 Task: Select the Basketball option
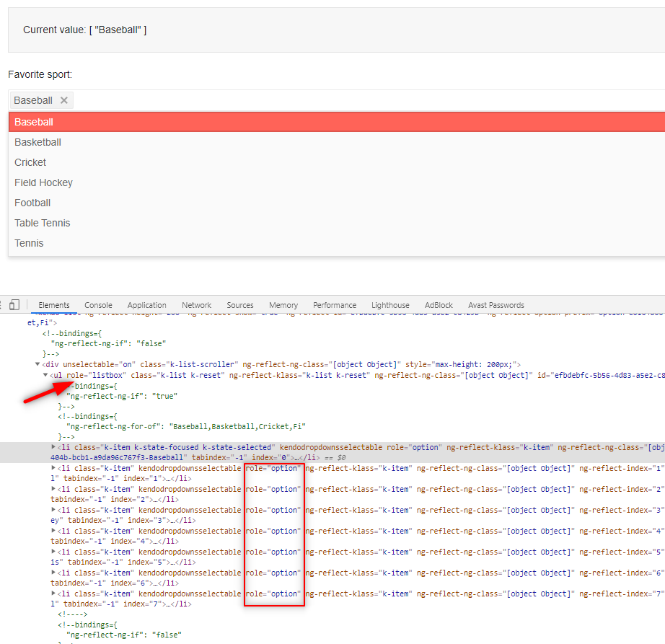(x=38, y=142)
